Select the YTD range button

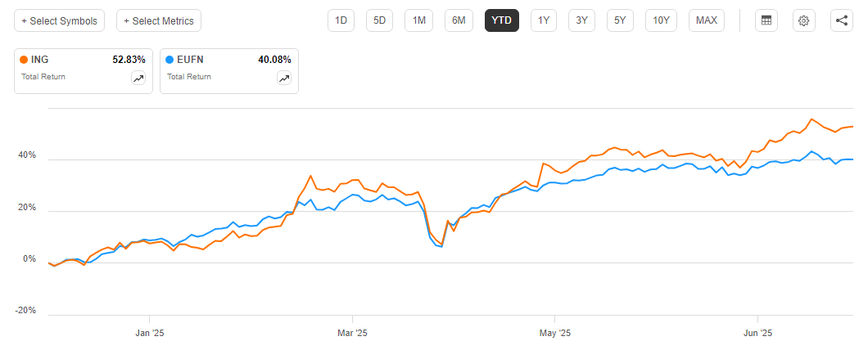[x=501, y=20]
